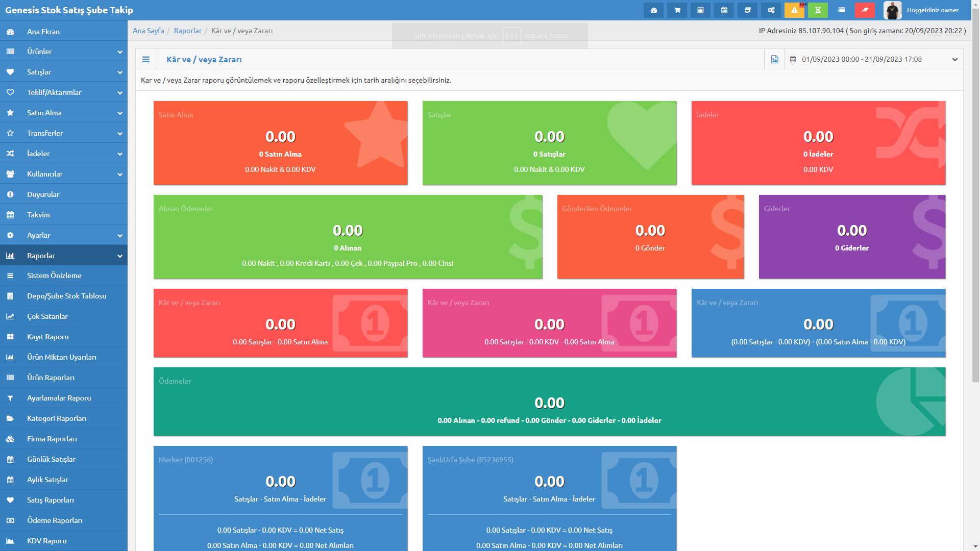The width and height of the screenshot is (980, 551).
Task: Open KDV Raporu in sidebar
Action: (x=46, y=541)
